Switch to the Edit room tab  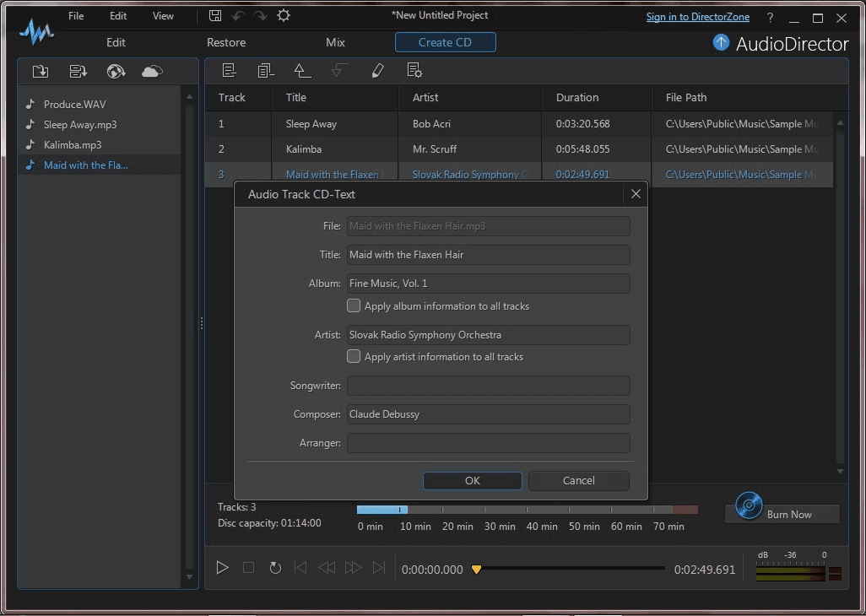(116, 42)
